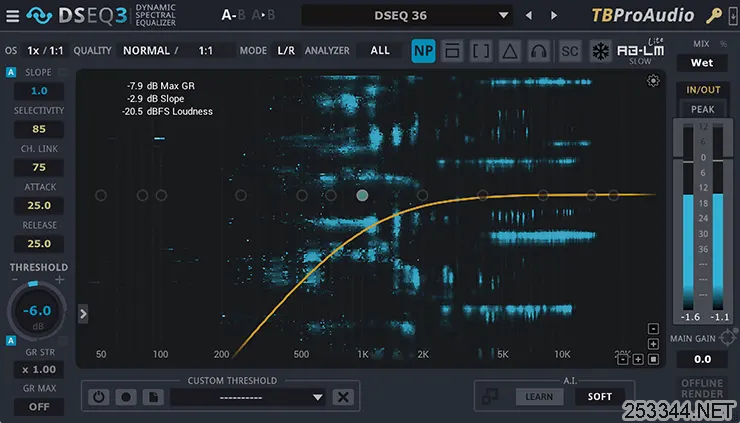Click the vertical plus zoom button above reset
The height and width of the screenshot is (423, 740).
[x=653, y=344]
